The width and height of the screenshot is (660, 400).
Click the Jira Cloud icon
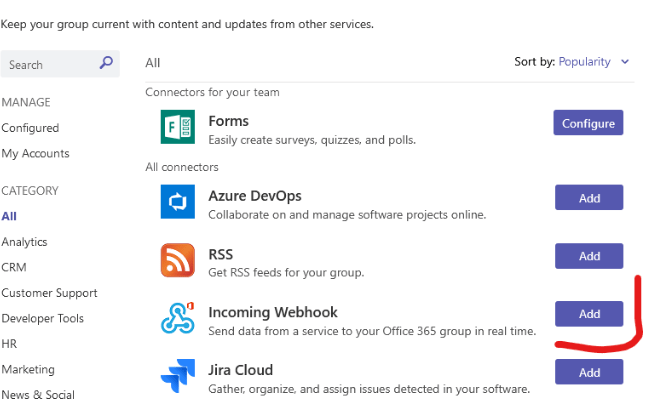click(177, 376)
